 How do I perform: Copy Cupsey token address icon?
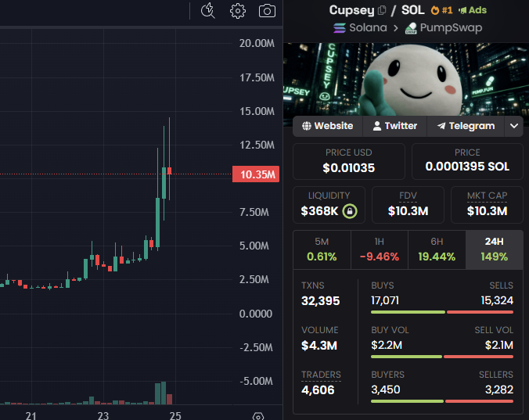(382, 10)
